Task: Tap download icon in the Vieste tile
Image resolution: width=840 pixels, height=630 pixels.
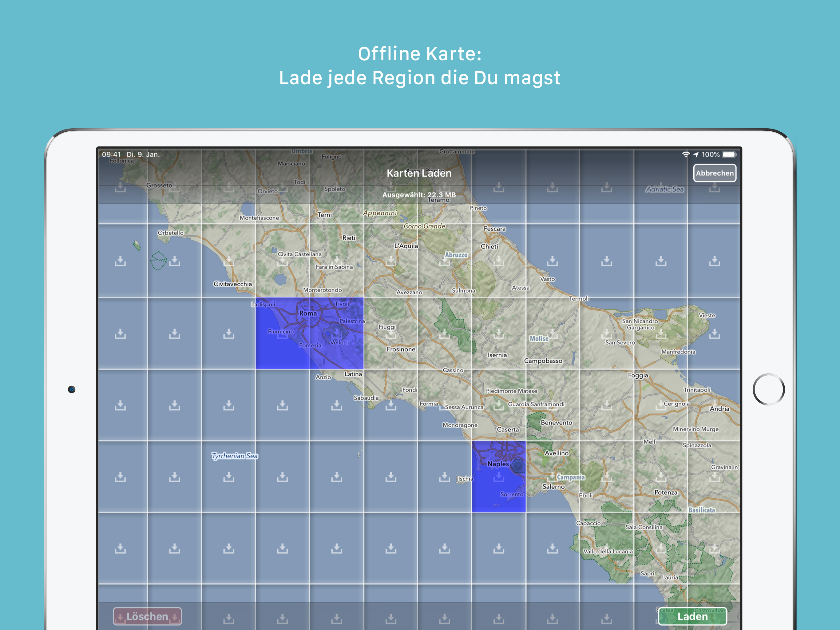Action: (x=714, y=334)
